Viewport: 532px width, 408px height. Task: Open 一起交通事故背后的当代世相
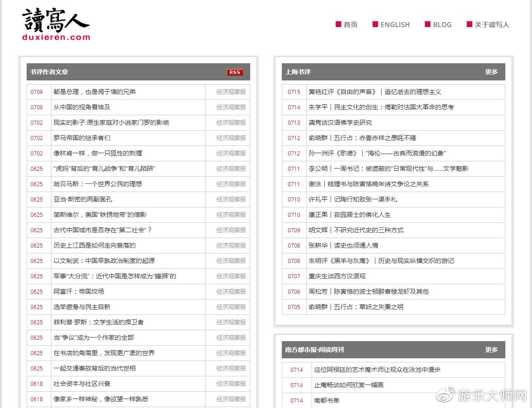94,369
